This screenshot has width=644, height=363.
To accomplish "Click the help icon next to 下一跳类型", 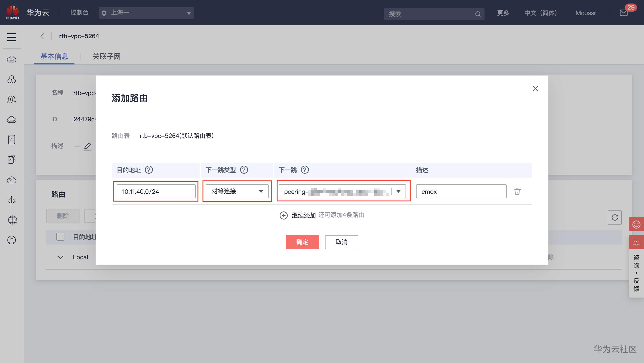I will click(x=244, y=170).
